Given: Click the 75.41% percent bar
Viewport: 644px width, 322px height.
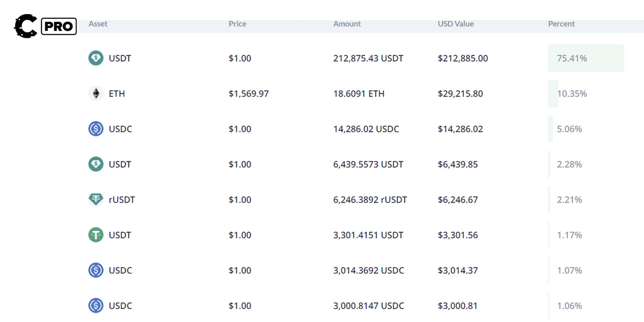Looking at the screenshot, I should click(586, 58).
